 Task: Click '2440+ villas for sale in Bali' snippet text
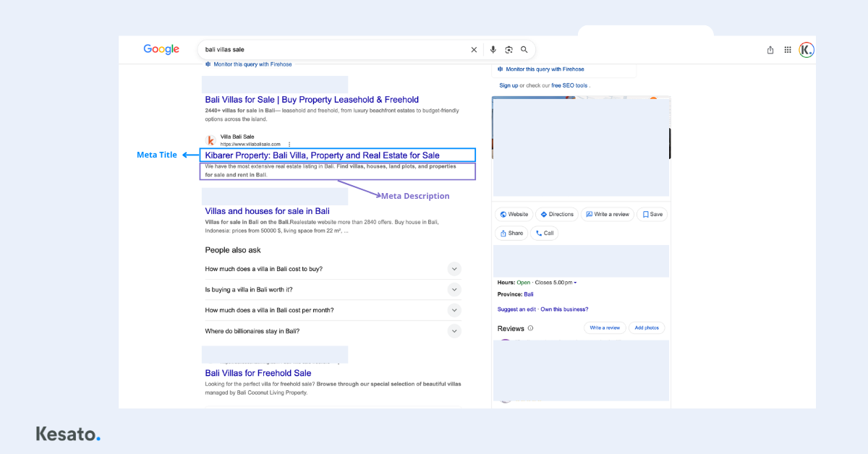tap(241, 111)
